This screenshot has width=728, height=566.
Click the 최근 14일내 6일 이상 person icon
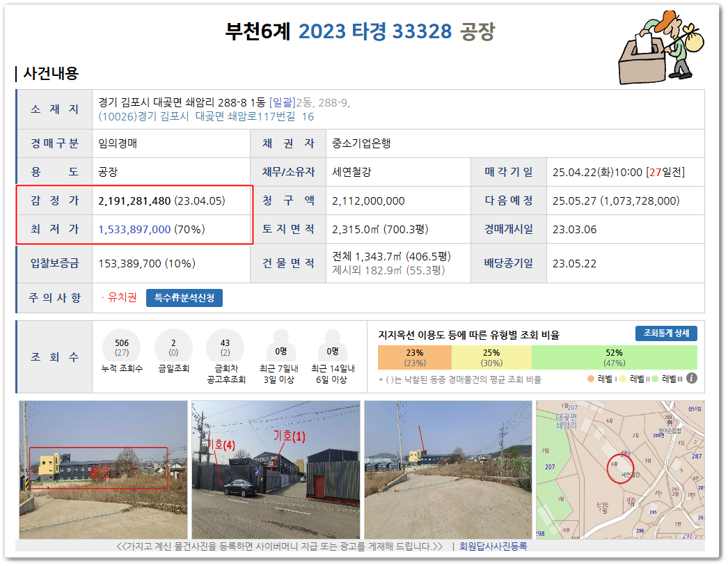pos(333,344)
